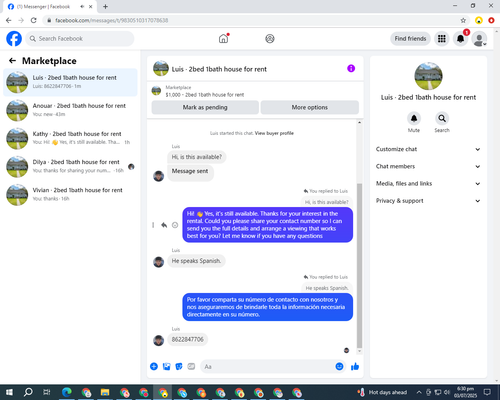Reload the browser page
This screenshot has width=500, height=400.
[33, 20]
